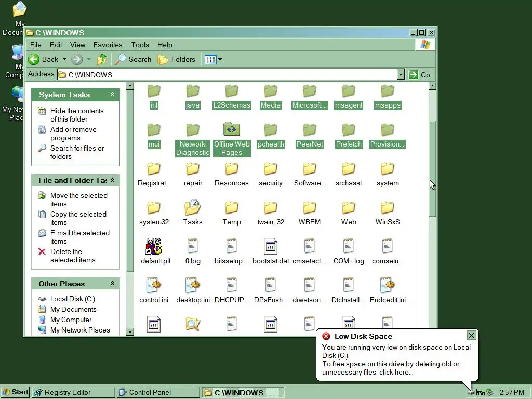The width and height of the screenshot is (532, 399).
Task: Click the C:\WINDOWS taskbar button
Action: (243, 393)
